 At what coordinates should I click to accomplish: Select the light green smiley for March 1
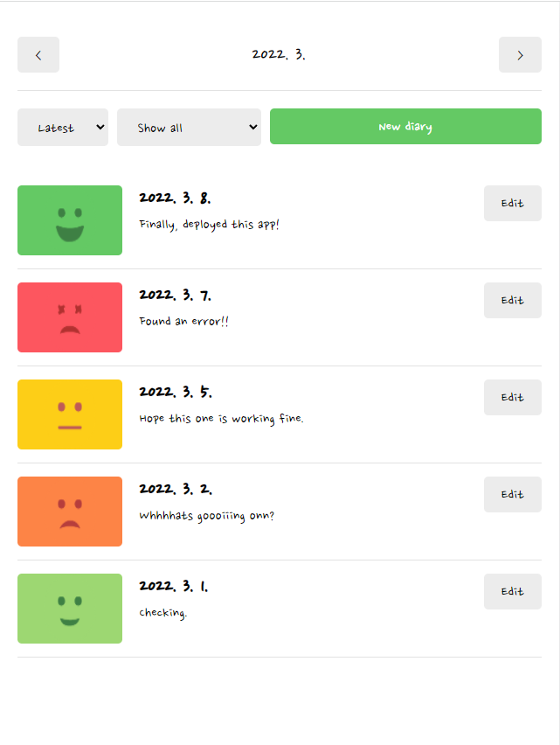[x=70, y=609]
